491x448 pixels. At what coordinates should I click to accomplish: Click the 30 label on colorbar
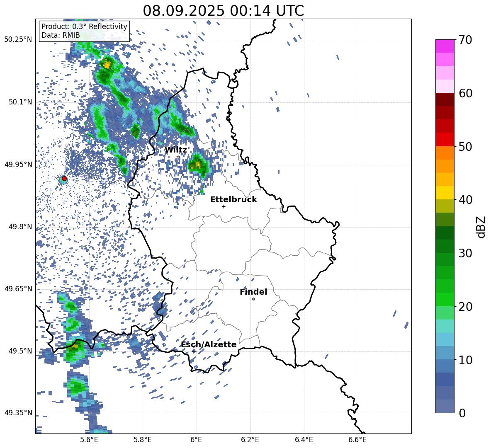point(465,253)
